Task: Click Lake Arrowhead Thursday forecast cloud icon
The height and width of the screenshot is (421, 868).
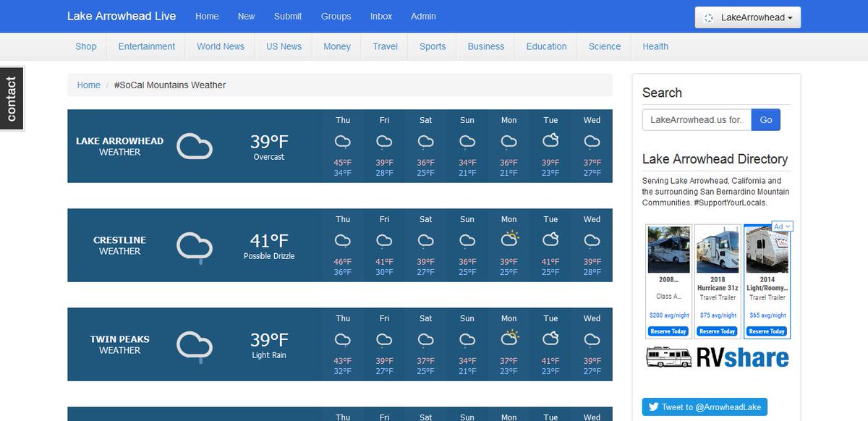Action: pyautogui.click(x=343, y=141)
